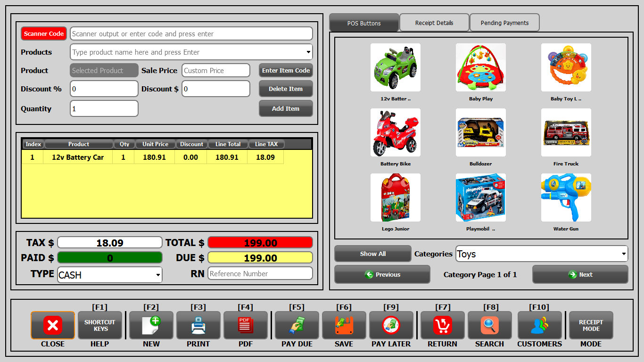Select the Water Gun product thumbnail
The width and height of the screenshot is (644, 362).
click(566, 197)
